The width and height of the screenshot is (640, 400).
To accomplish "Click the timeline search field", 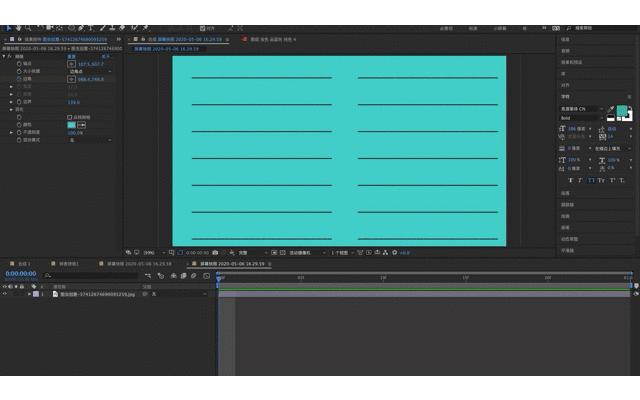I will (91, 276).
